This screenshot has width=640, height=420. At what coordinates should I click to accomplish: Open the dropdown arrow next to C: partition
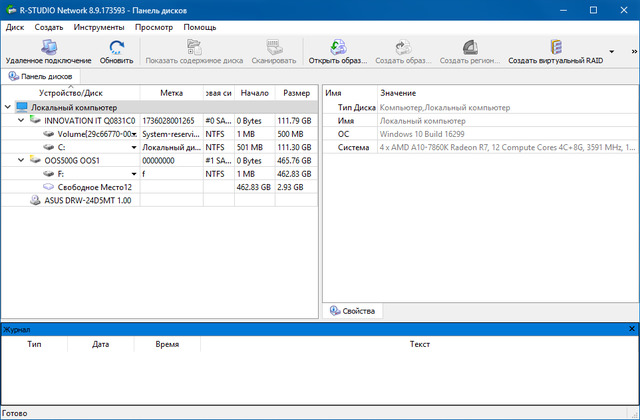point(133,147)
